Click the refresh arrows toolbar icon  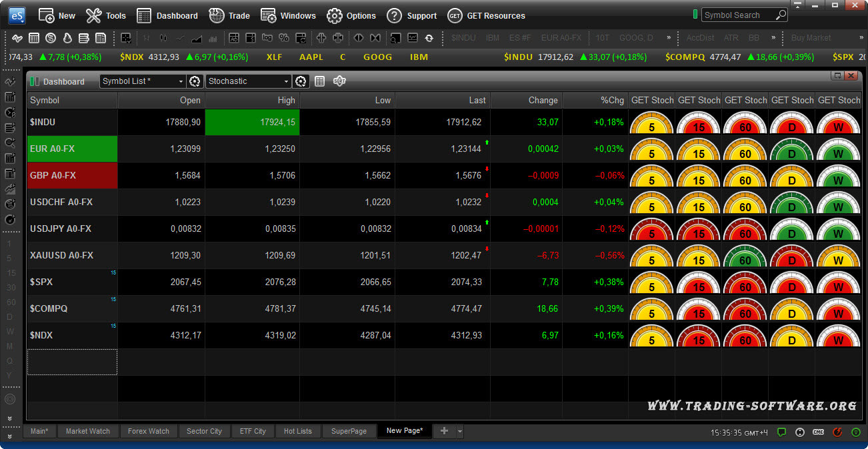pos(429,38)
